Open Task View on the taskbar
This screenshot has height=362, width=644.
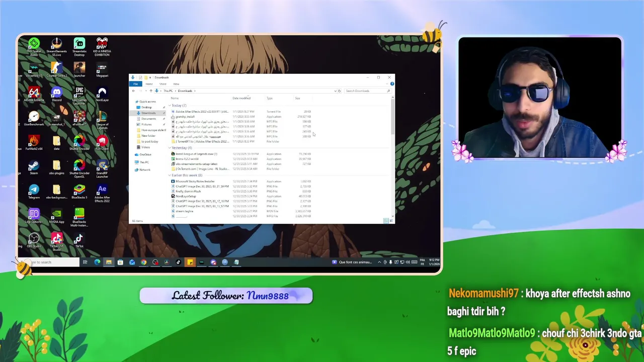point(85,262)
